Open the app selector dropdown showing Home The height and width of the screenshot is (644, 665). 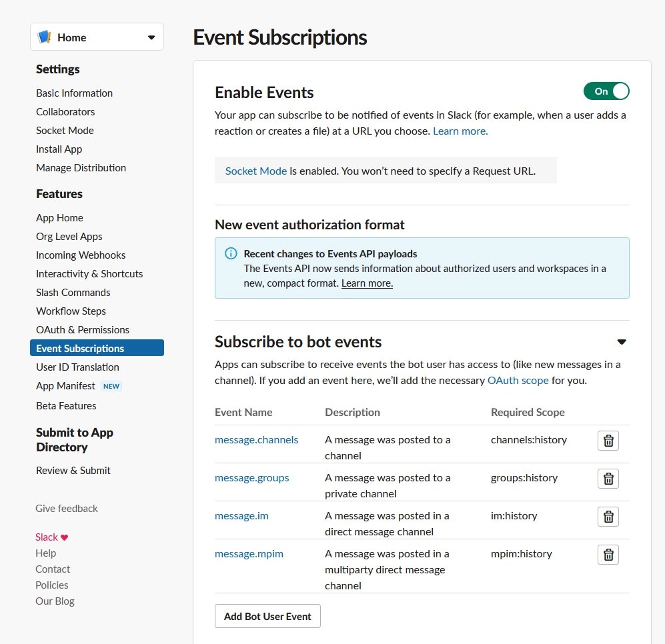pyautogui.click(x=152, y=37)
